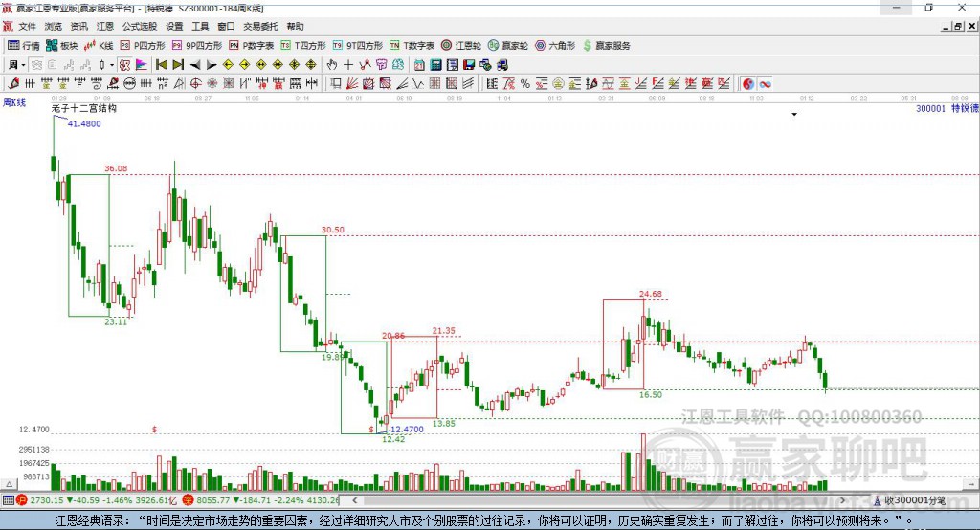This screenshot has width=980, height=530.
Task: Select the zigzag wave line tool
Action: click(x=418, y=84)
